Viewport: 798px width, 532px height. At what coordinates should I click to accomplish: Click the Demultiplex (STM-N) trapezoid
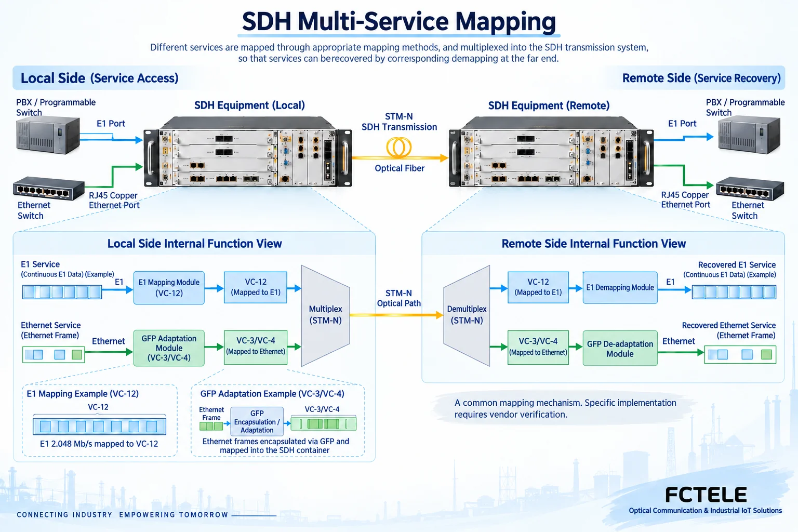[x=467, y=316]
